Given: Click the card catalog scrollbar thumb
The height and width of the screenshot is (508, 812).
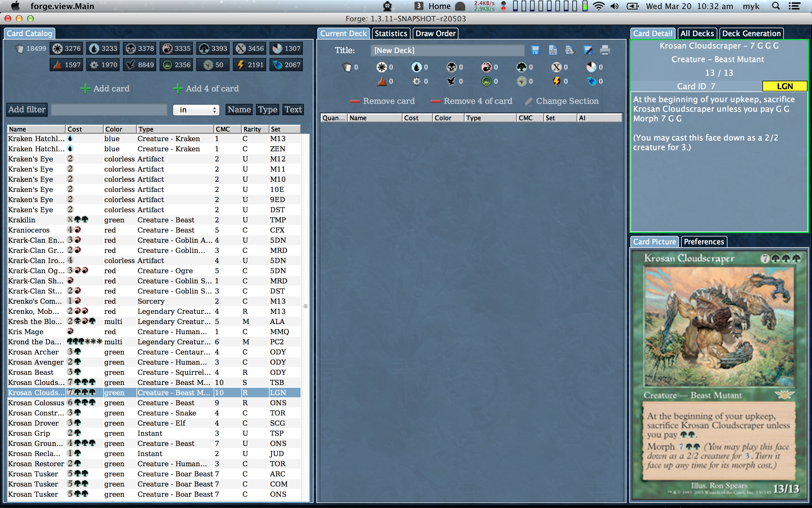Looking at the screenshot, I should coord(305,306).
